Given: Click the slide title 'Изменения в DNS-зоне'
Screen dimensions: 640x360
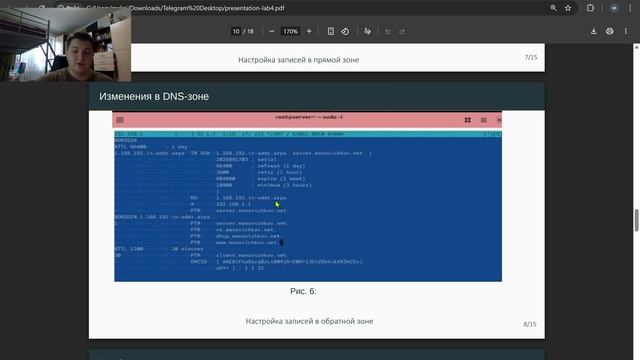Looking at the screenshot, I should point(154,96).
